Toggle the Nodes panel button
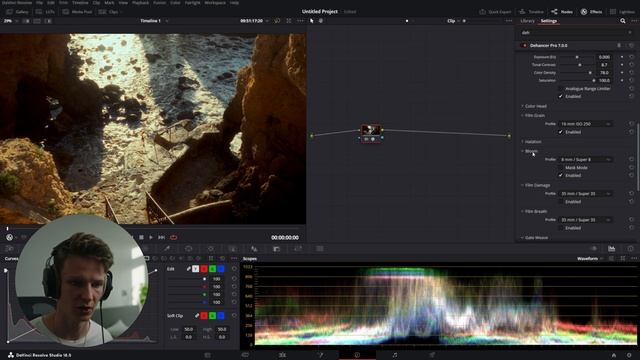The width and height of the screenshot is (640, 360). tap(562, 12)
